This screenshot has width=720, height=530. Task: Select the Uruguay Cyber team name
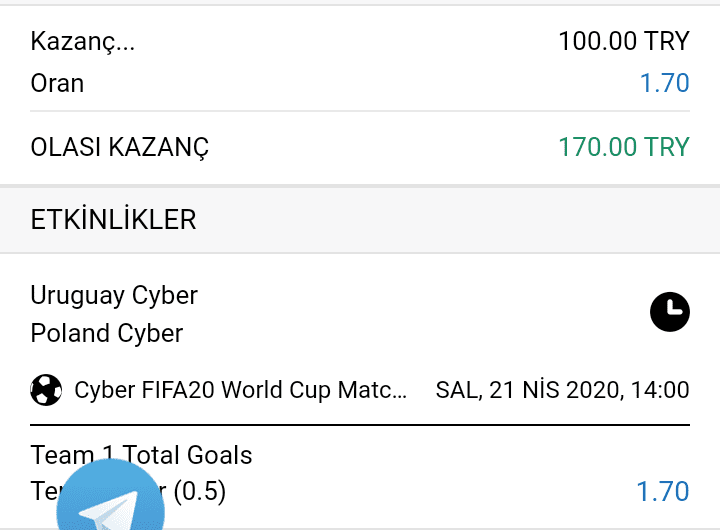click(114, 295)
